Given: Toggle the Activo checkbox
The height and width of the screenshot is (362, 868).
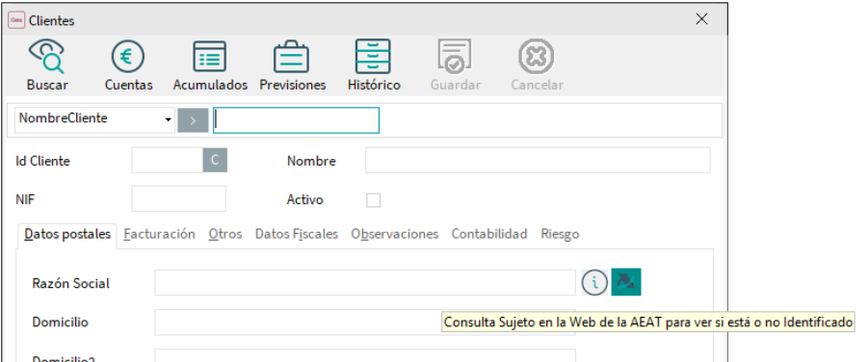Looking at the screenshot, I should pos(374,200).
